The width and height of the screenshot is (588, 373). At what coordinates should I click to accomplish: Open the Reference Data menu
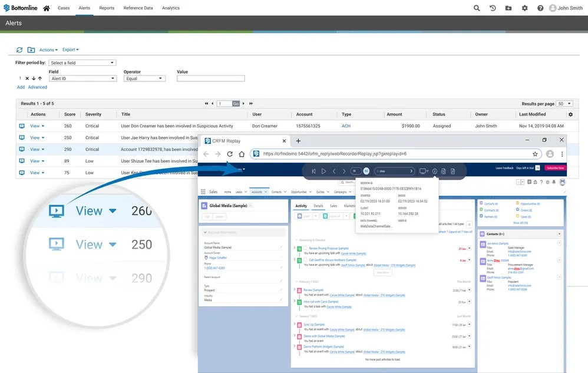click(x=138, y=8)
